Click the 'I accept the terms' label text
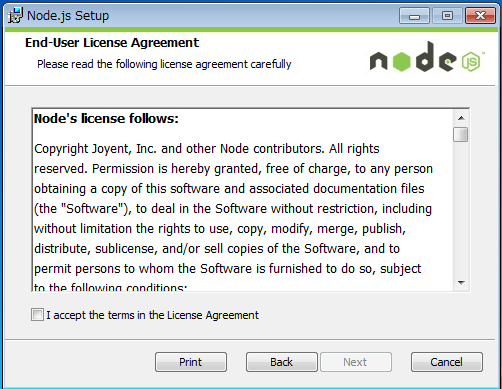The height and width of the screenshot is (389, 502). (x=152, y=315)
